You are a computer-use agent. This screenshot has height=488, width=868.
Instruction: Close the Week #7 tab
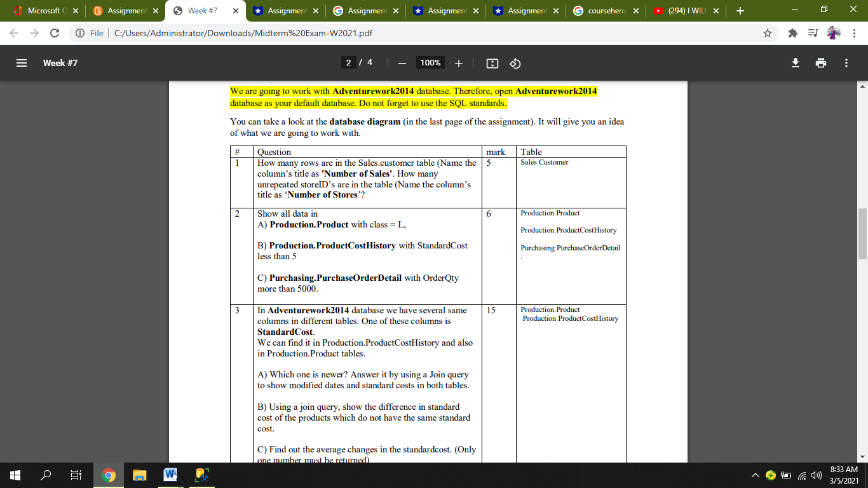click(x=235, y=11)
